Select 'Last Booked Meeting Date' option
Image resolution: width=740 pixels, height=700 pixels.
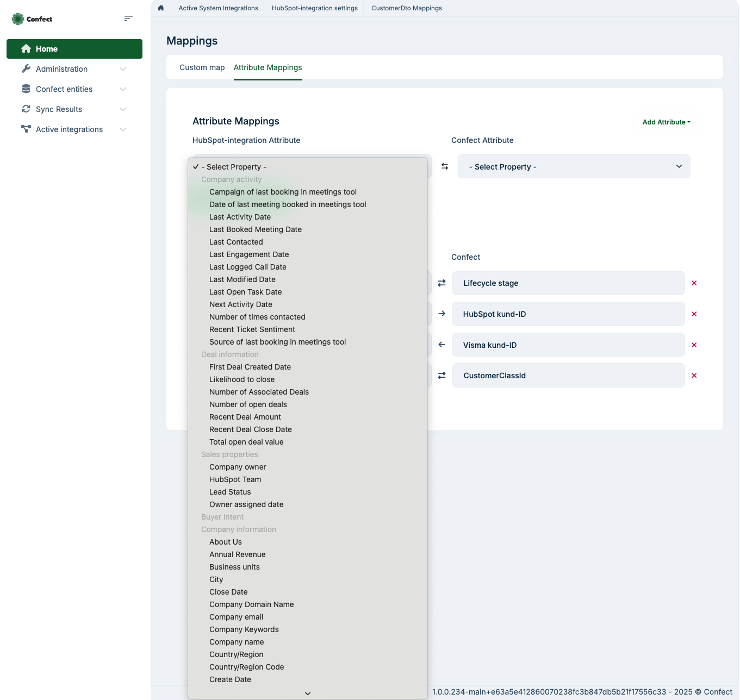pos(307,229)
